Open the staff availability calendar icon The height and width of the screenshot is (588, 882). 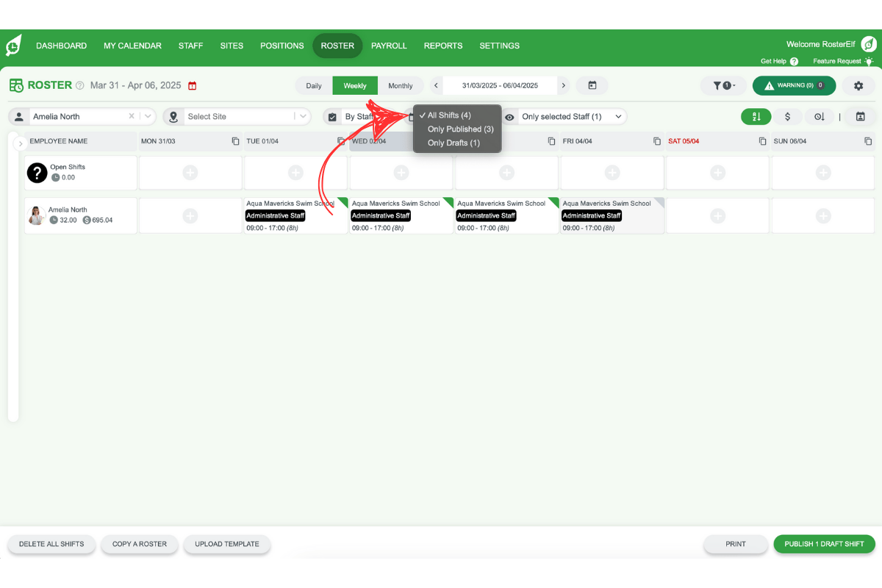(x=860, y=116)
